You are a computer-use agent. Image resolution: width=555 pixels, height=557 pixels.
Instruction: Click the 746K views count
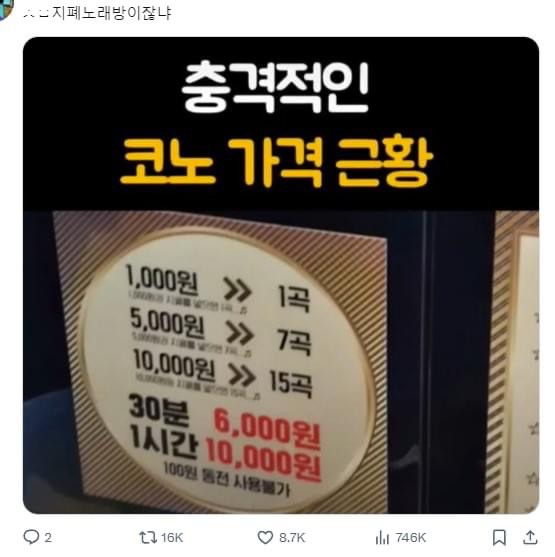[410, 537]
